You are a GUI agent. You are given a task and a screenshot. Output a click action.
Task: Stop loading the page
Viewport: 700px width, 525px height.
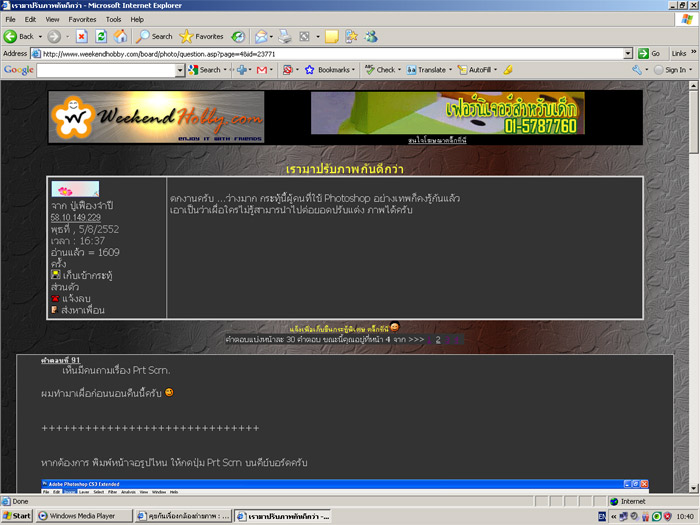coord(81,36)
